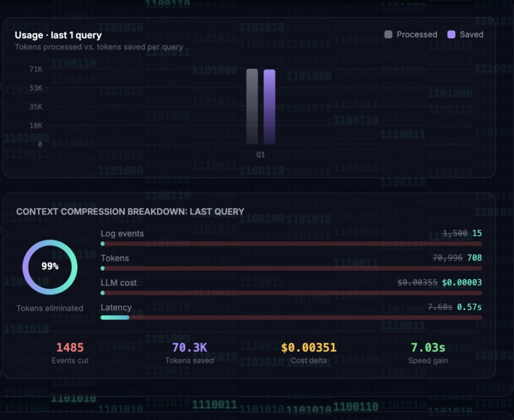Click the struck-through $0.00355 cost value

[417, 282]
